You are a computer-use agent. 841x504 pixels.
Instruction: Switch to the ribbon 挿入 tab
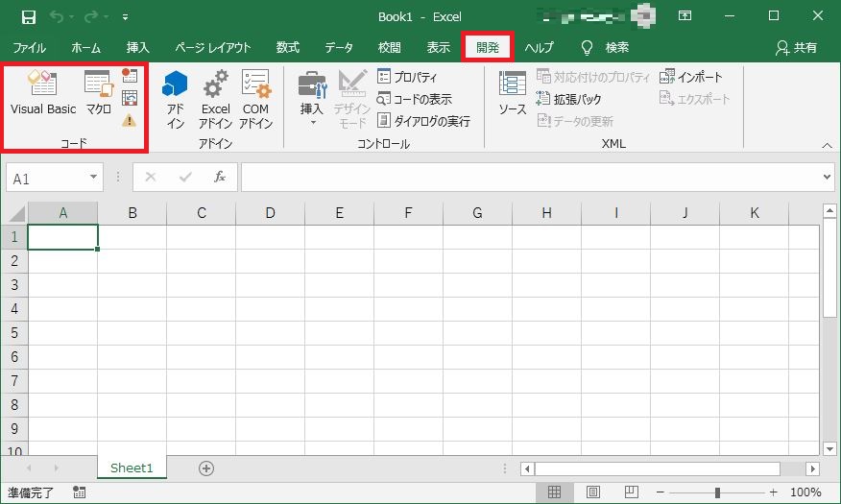coord(138,47)
